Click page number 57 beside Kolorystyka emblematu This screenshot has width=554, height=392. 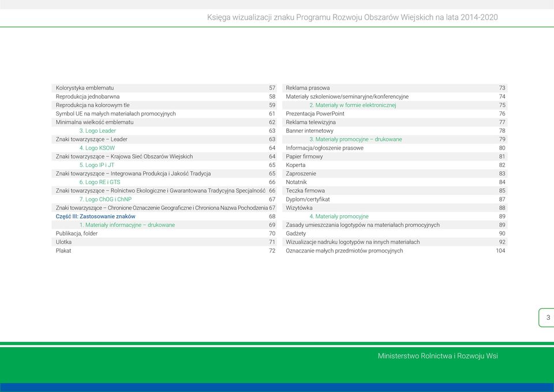click(x=272, y=88)
